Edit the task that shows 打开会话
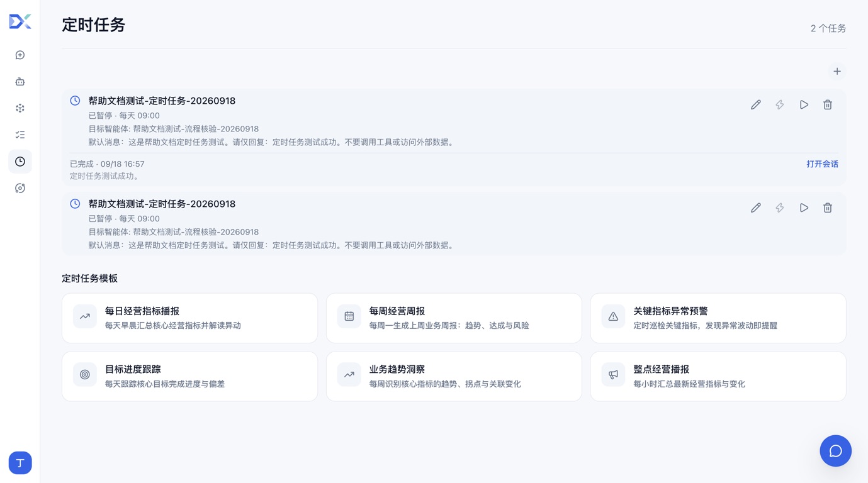 [756, 105]
